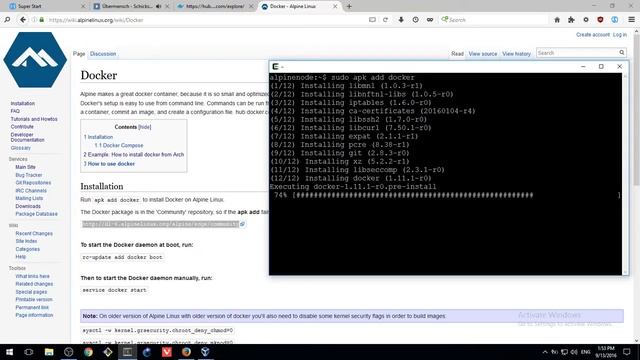This screenshot has width=640, height=360.
Task: Click the wiki Search input field
Action: 577,53
